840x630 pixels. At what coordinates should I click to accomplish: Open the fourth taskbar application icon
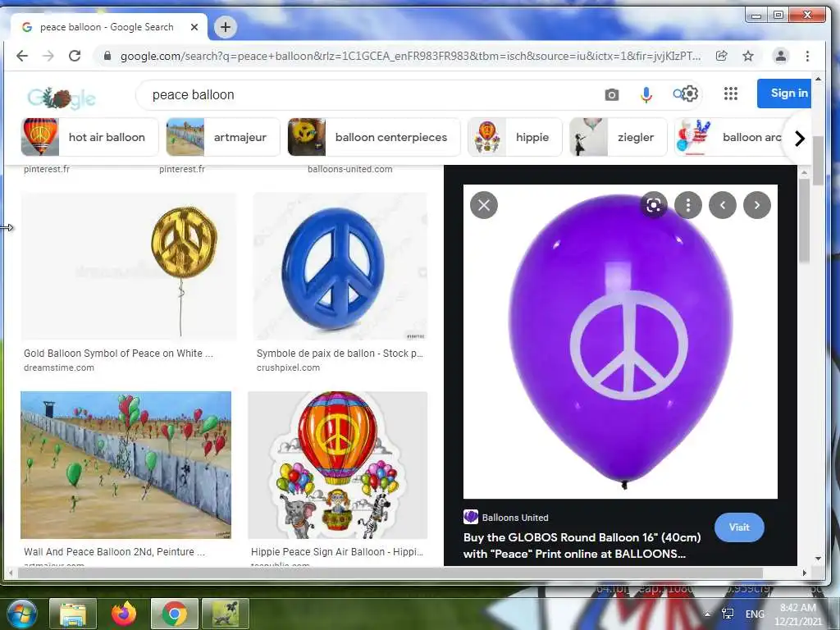[x=225, y=614]
